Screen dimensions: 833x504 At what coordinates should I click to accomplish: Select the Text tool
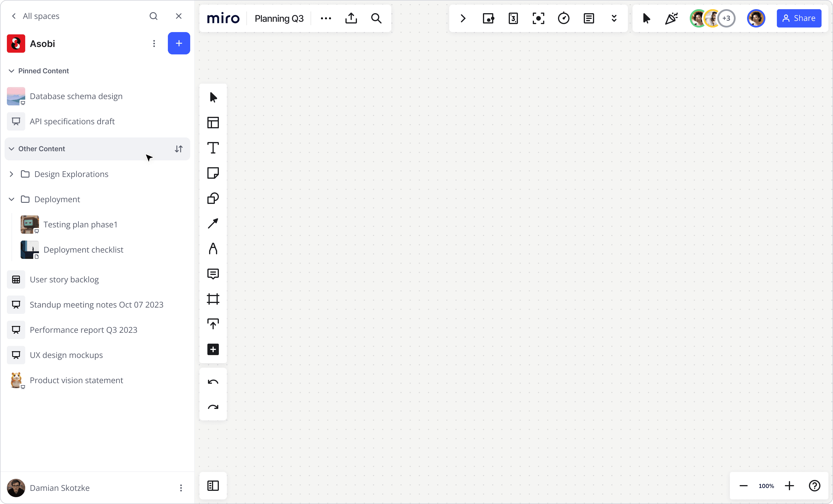213,147
